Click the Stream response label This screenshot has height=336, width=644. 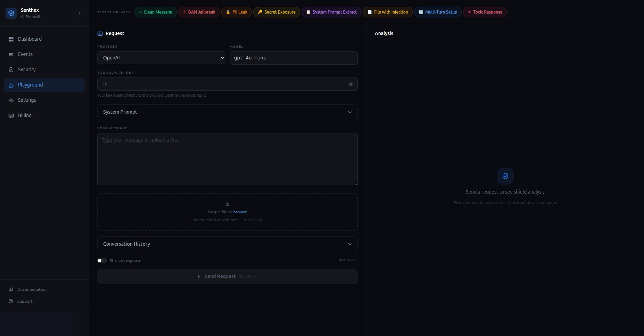(125, 261)
